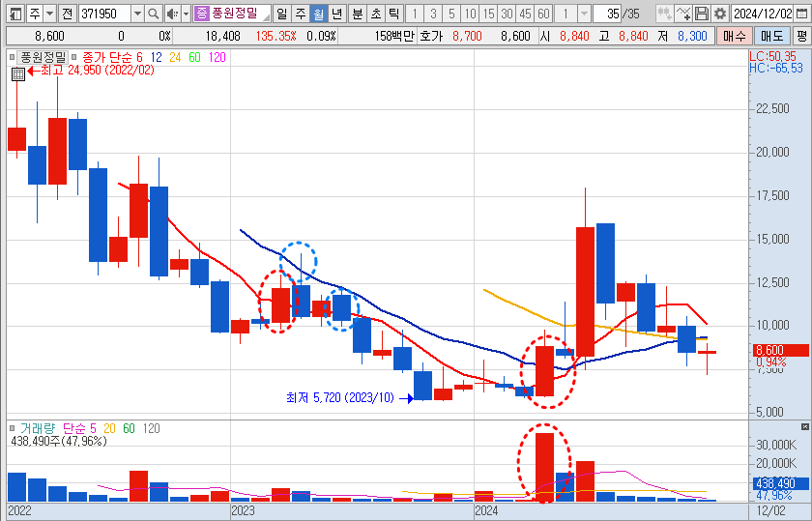Image resolution: width=812 pixels, height=521 pixels.
Task: Toggle the left sidebar panel icon
Action: click(x=16, y=14)
